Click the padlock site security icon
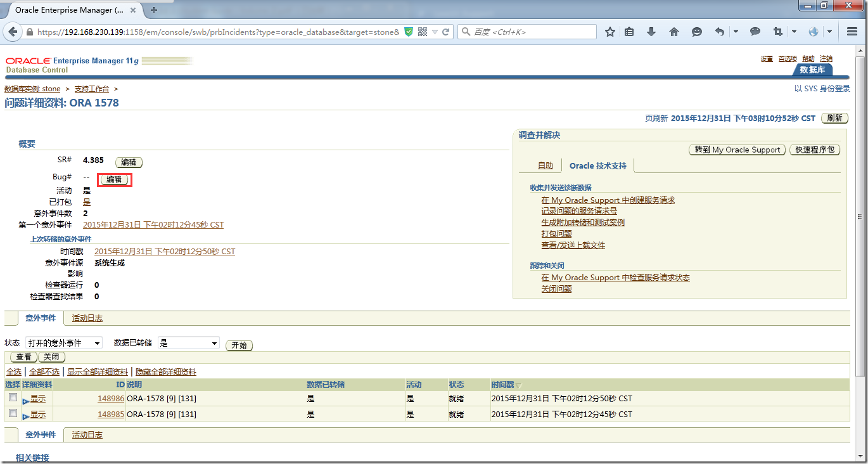The height and width of the screenshot is (464, 868). click(30, 32)
